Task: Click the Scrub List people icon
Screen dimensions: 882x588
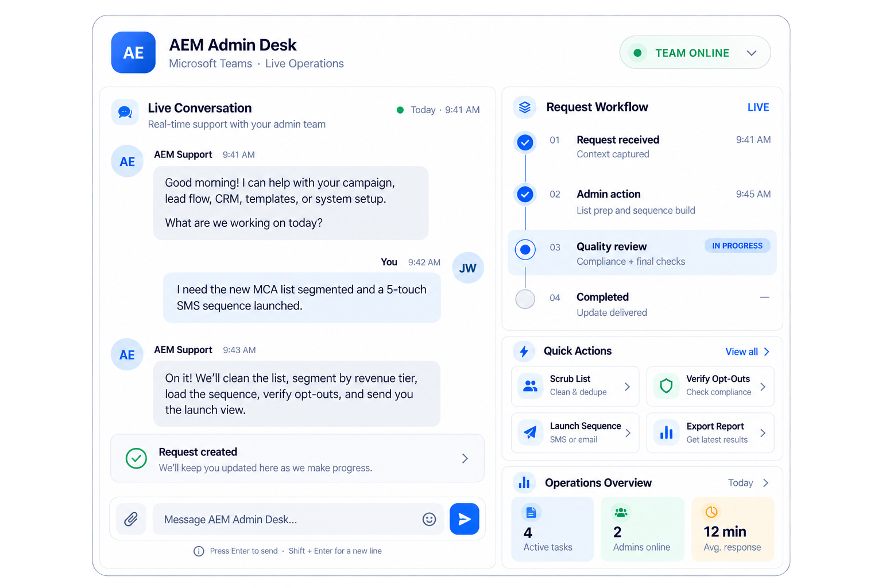Action: click(x=531, y=386)
